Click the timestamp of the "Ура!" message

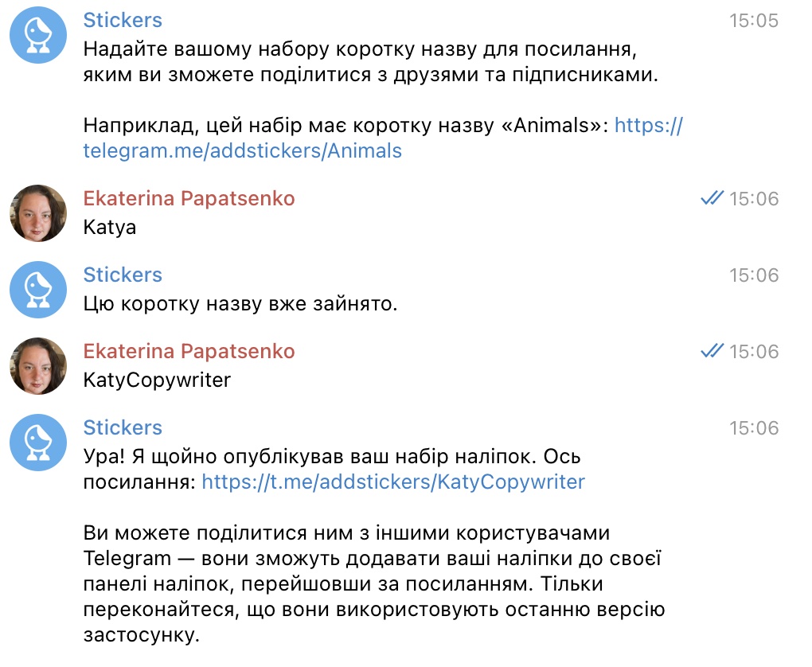pyautogui.click(x=753, y=428)
